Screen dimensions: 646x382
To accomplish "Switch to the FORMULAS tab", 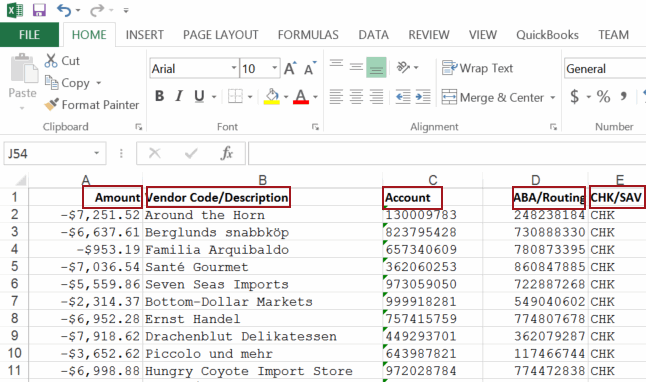I will (308, 35).
